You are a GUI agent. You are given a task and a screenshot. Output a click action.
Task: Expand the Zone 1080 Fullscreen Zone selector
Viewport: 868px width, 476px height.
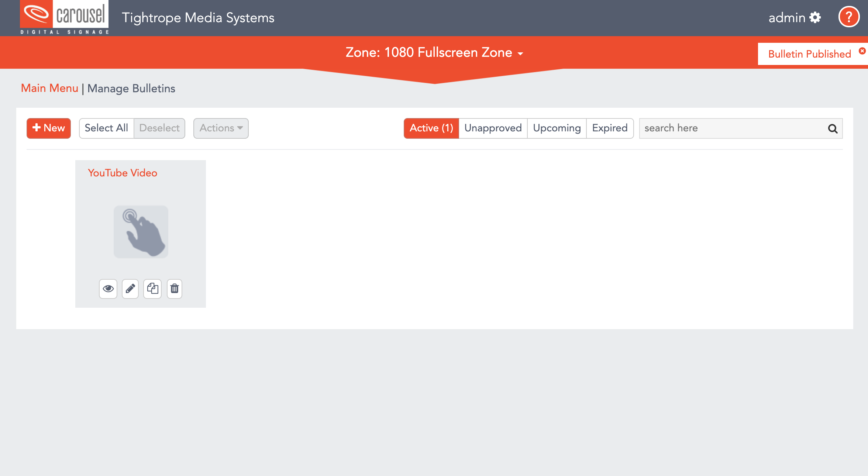coord(434,52)
